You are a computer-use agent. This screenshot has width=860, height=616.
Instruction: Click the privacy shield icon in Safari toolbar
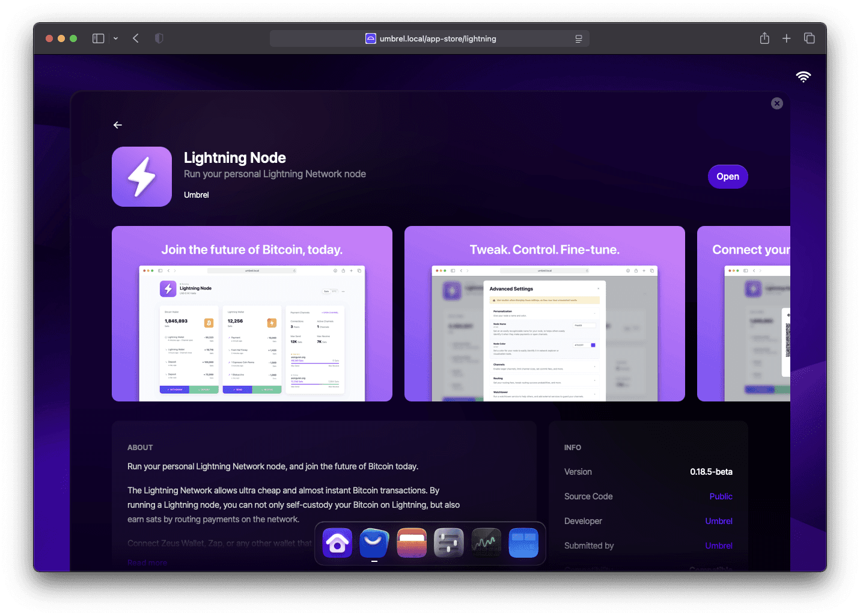tap(159, 38)
